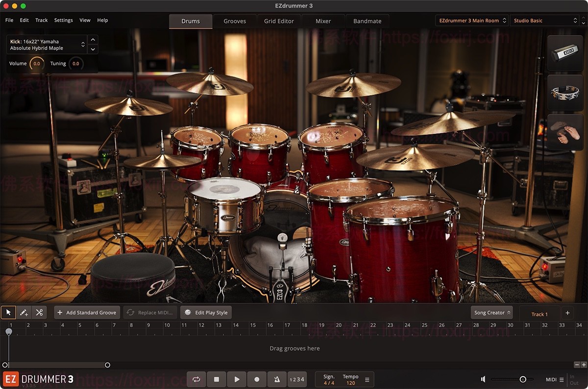Mute the output with the speaker icon

pos(482,379)
